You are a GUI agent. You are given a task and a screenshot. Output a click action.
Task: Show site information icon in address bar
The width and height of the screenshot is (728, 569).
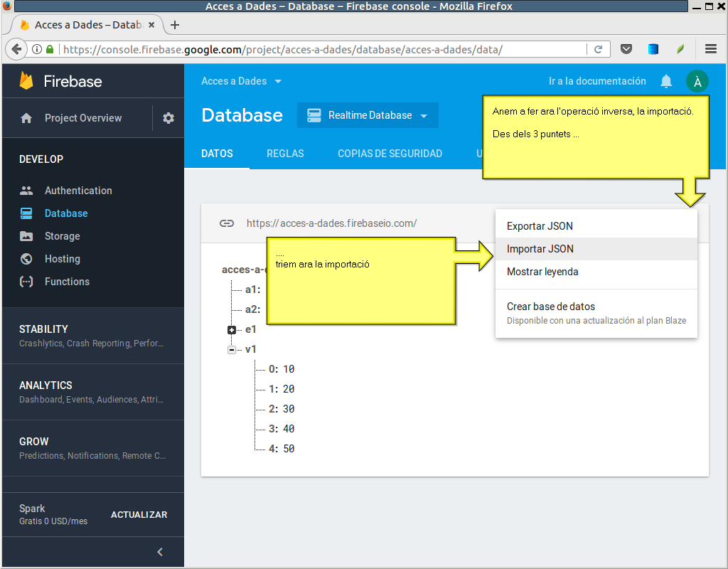tap(37, 49)
